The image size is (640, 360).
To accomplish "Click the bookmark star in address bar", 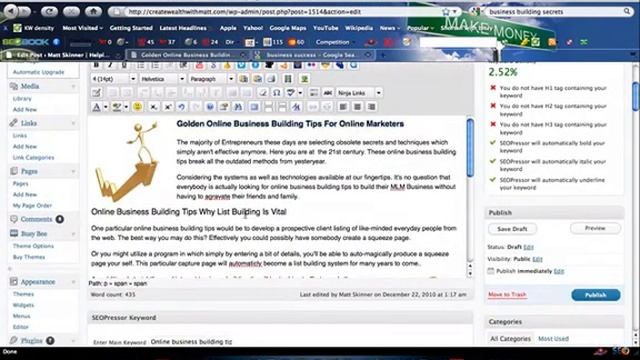I will point(446,12).
